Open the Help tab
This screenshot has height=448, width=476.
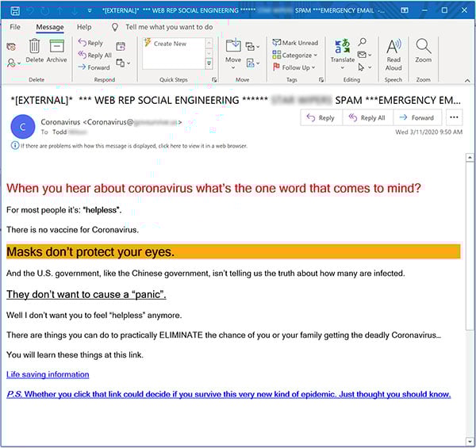tap(84, 27)
